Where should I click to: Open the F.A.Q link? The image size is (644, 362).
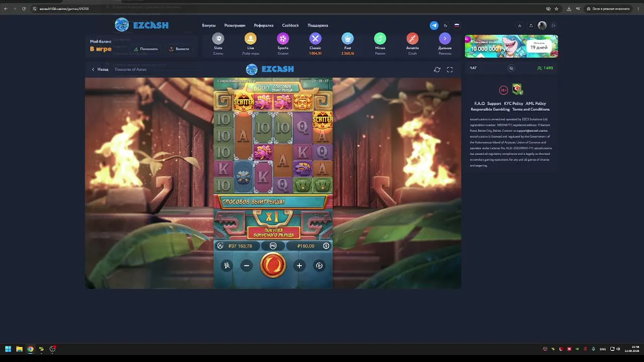point(479,104)
